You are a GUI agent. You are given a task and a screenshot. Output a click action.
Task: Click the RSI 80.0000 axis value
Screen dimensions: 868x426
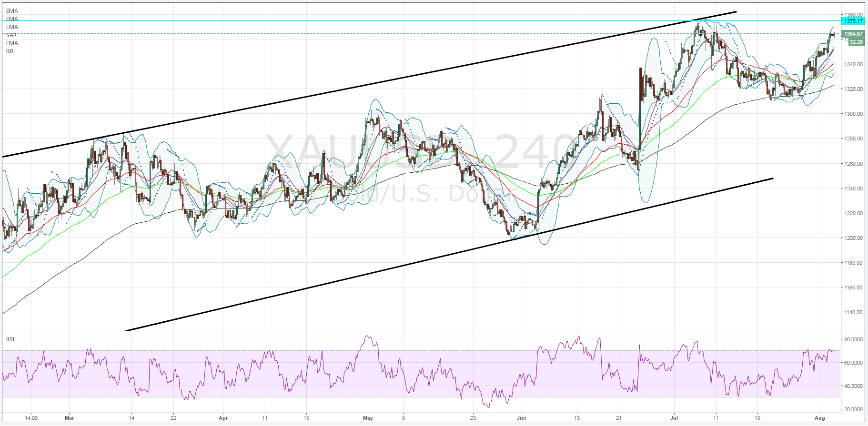click(x=854, y=339)
